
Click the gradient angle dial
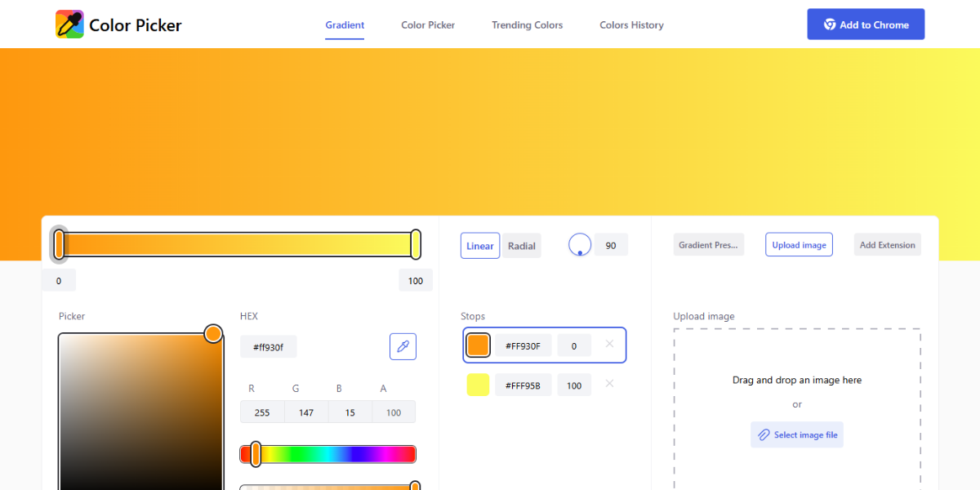(x=580, y=244)
